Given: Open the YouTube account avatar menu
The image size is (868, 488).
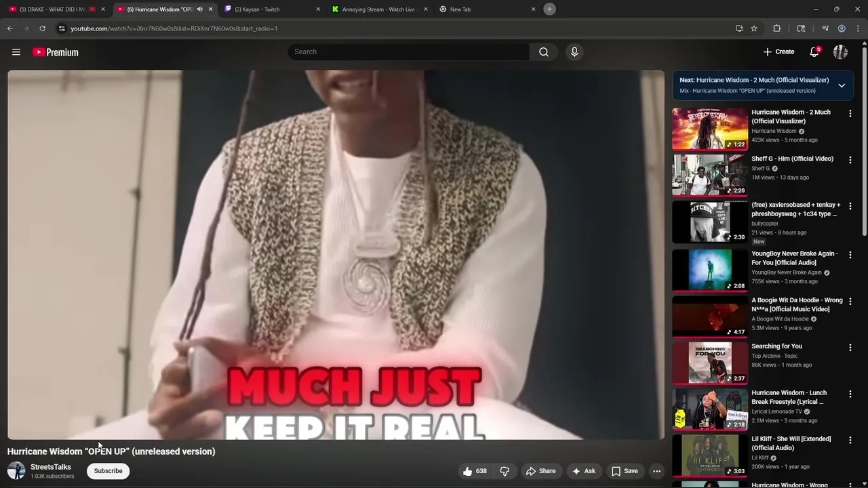Looking at the screenshot, I should tap(840, 52).
